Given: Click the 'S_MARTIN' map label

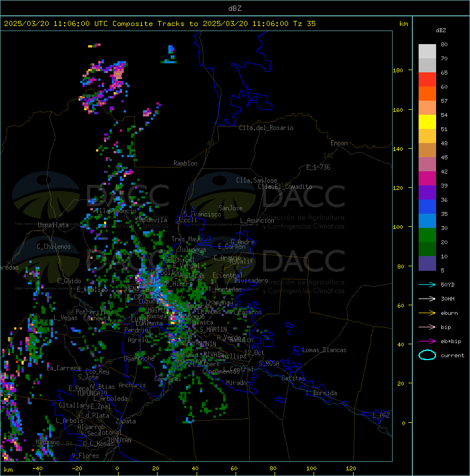Looking at the screenshot, I should 213,329.
